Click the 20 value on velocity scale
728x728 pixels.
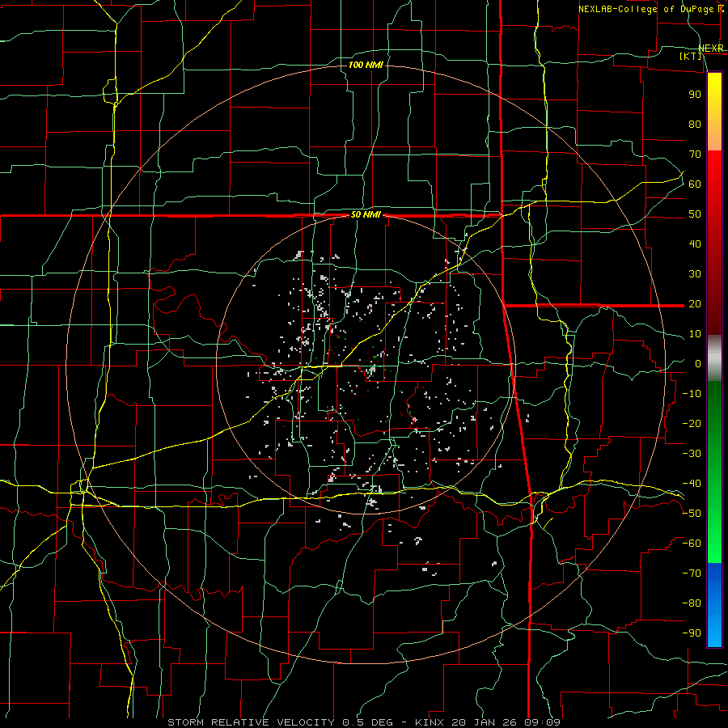pos(695,304)
